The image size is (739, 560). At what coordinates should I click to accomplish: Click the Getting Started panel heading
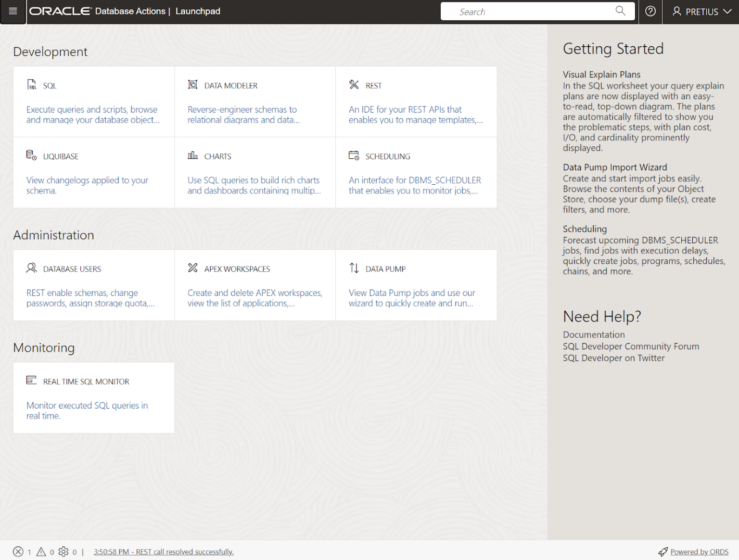pyautogui.click(x=613, y=49)
